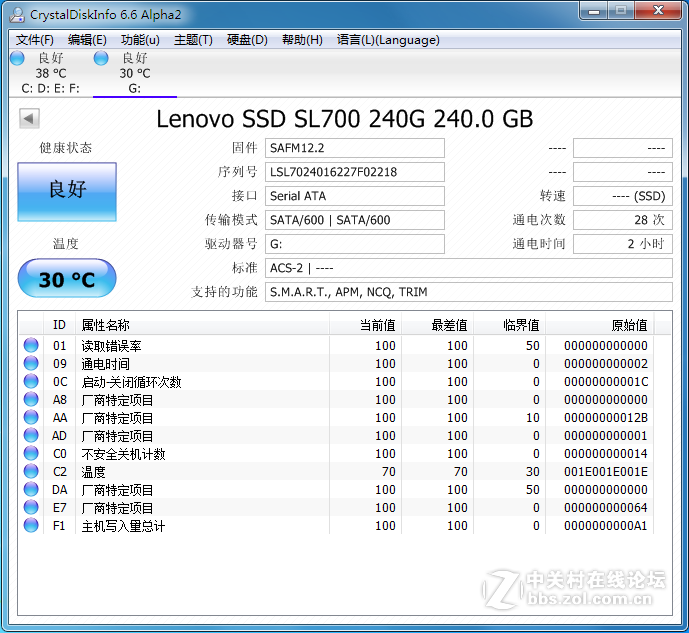This screenshot has width=689, height=633.
Task: Click the 驱动器号 field G:
Action: point(355,244)
